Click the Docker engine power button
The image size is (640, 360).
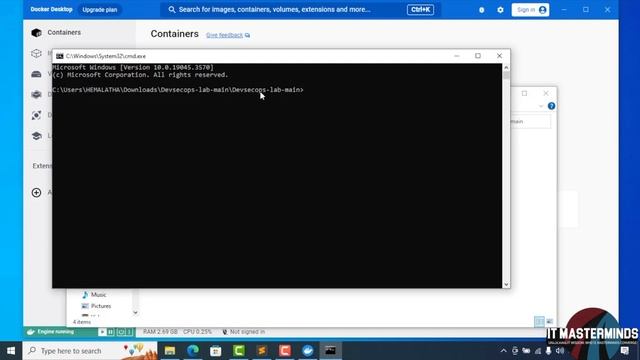pyautogui.click(x=121, y=332)
